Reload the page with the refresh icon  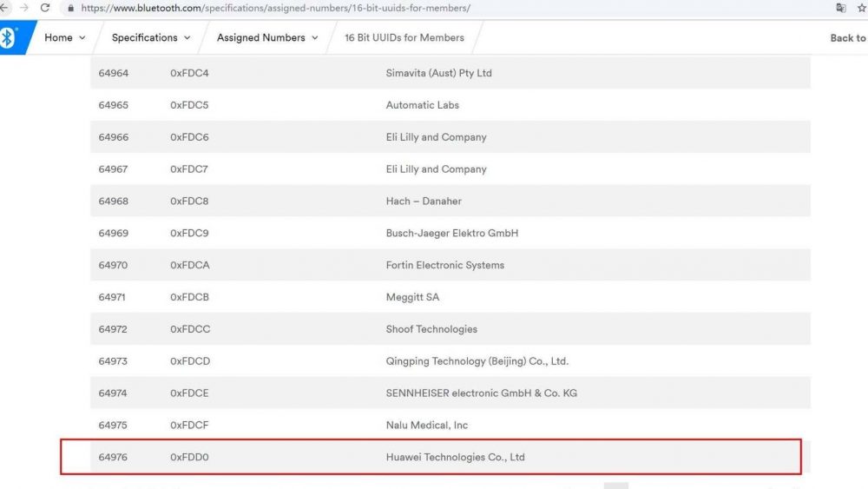point(45,8)
